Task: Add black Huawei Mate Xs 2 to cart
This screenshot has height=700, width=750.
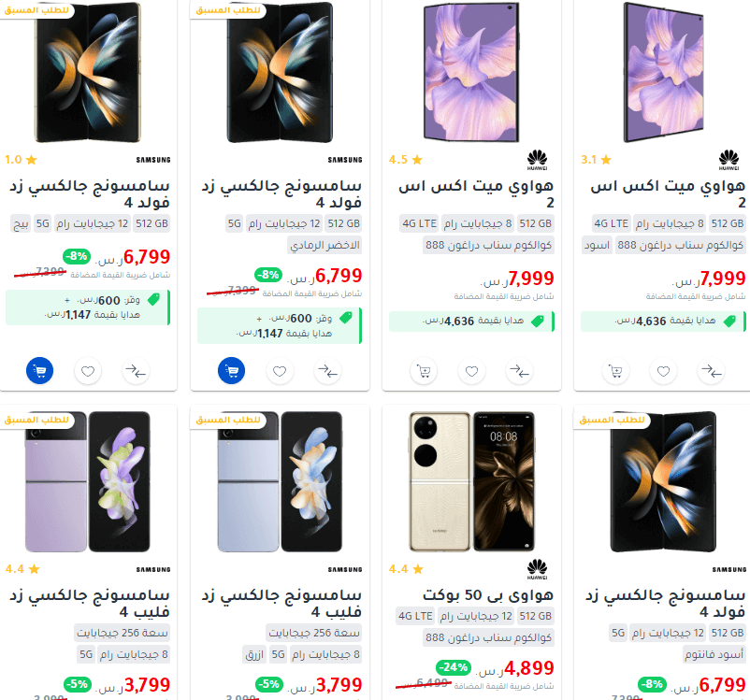Action: (x=615, y=370)
